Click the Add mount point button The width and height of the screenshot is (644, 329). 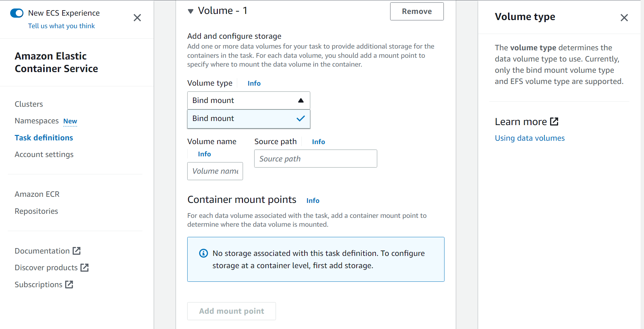231,311
